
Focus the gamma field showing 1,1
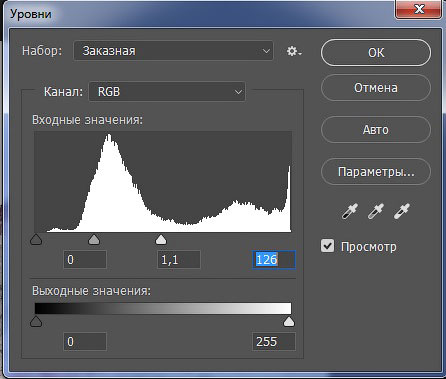pos(179,260)
